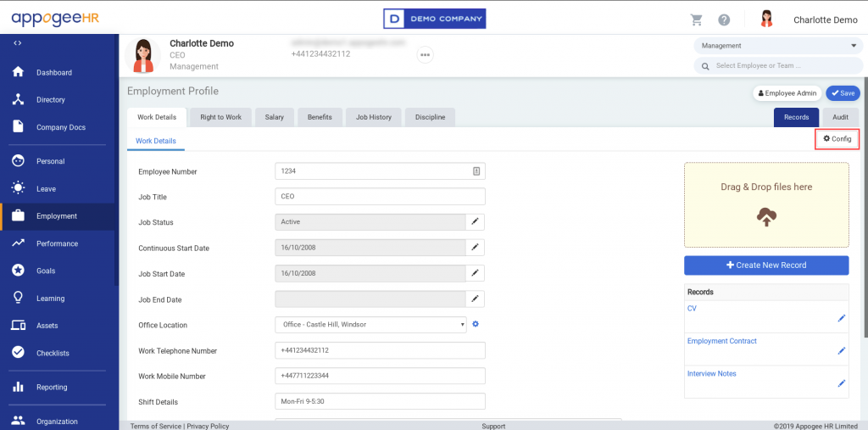
Task: Edit the Continuous Start Date with pencil
Action: [x=476, y=248]
